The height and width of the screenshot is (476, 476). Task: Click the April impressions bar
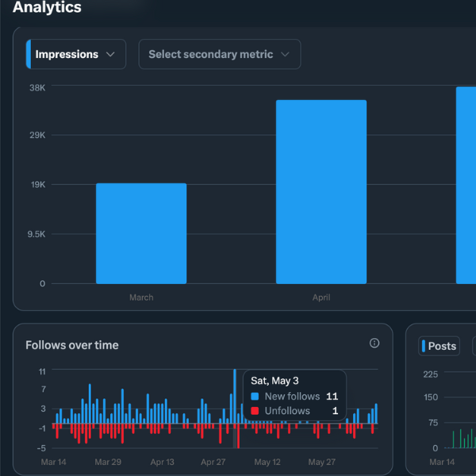(x=321, y=192)
